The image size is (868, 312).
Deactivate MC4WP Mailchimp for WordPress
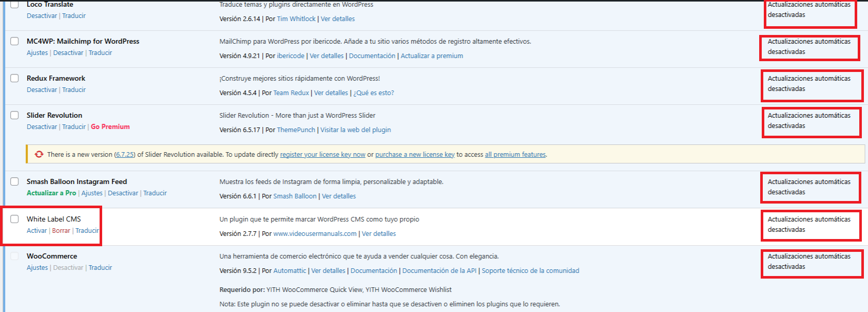[68, 53]
